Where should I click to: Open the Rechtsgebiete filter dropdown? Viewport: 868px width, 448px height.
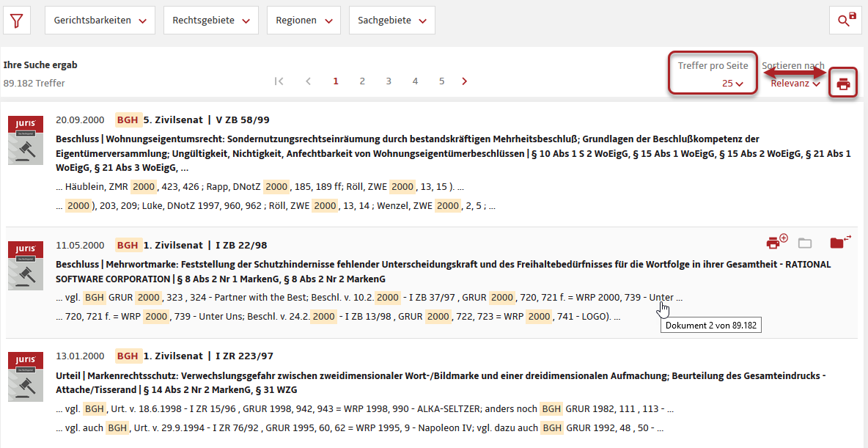[x=210, y=21]
